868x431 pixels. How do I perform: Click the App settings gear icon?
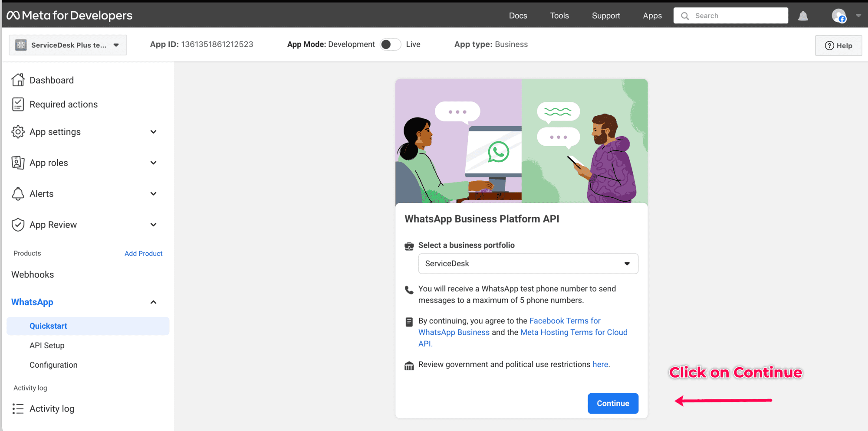point(18,132)
